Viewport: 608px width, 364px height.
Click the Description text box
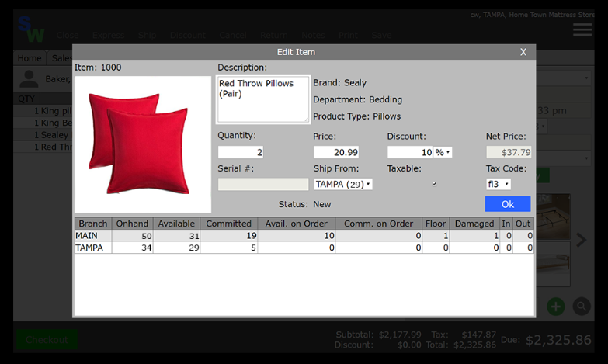(263, 99)
